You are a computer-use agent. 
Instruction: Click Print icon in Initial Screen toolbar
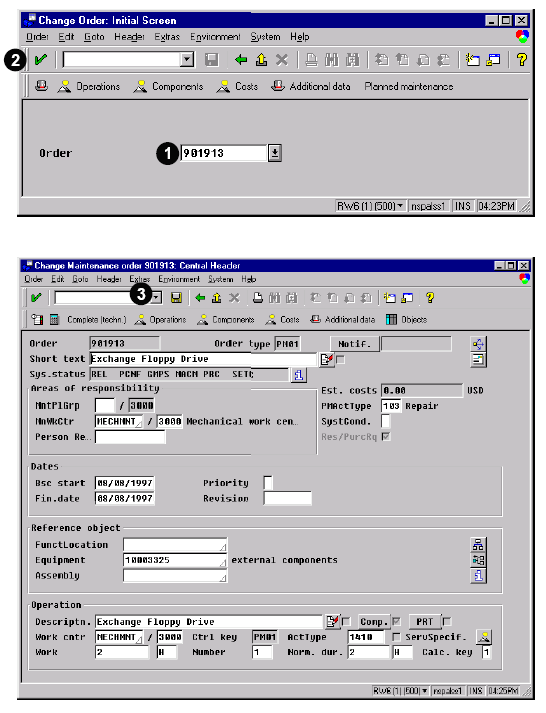(311, 60)
